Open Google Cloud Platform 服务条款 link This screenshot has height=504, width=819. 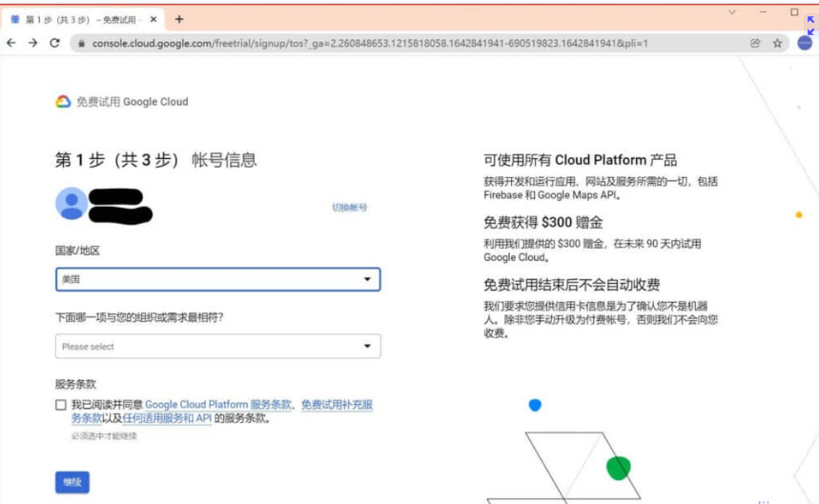(x=217, y=404)
